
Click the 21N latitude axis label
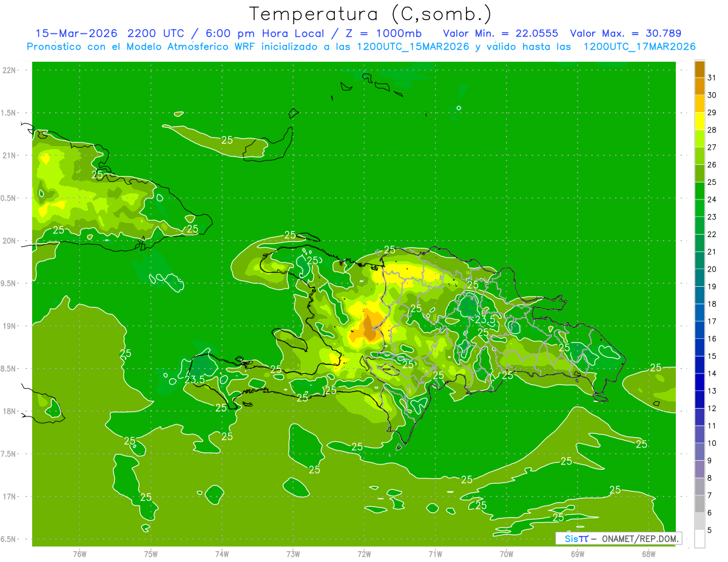10,155
